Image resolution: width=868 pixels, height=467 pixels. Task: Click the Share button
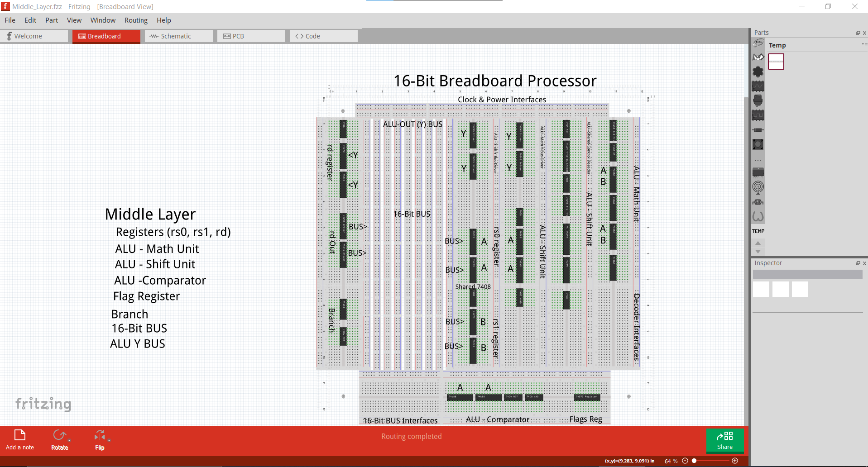(724, 441)
